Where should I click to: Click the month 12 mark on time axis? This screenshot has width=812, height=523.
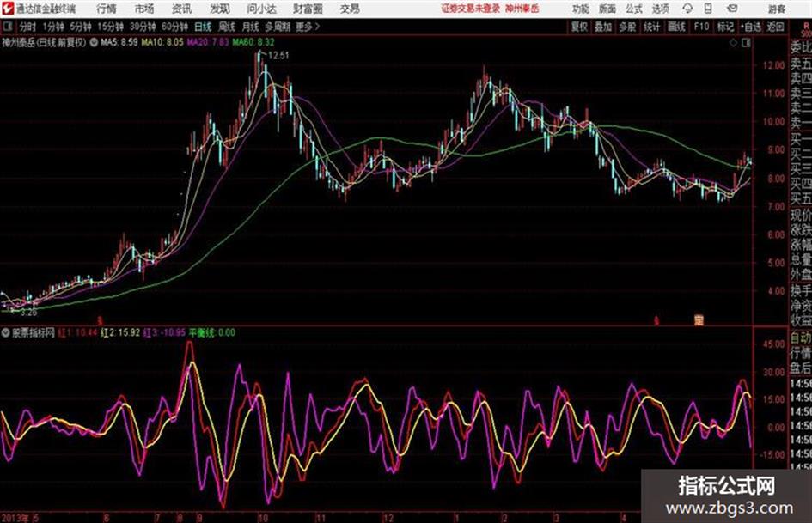pyautogui.click(x=388, y=517)
